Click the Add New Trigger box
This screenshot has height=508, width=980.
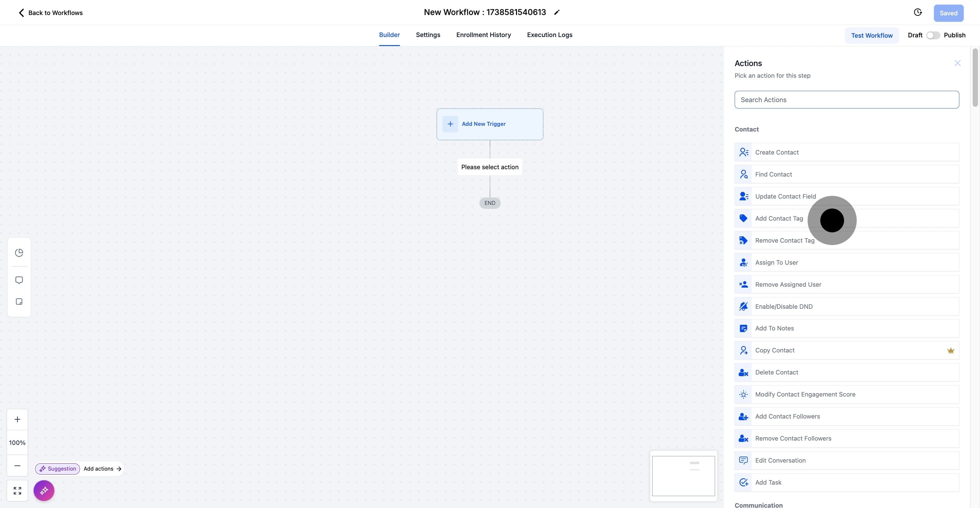(x=490, y=124)
